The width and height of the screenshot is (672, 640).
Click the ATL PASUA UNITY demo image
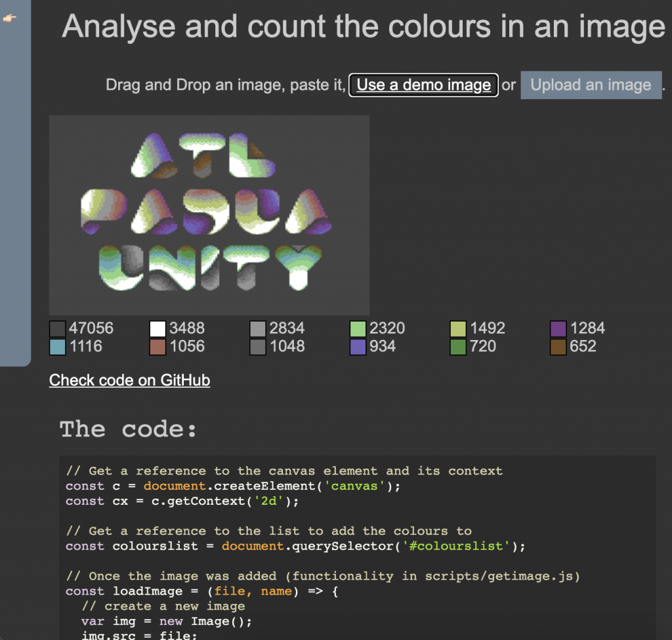[209, 215]
